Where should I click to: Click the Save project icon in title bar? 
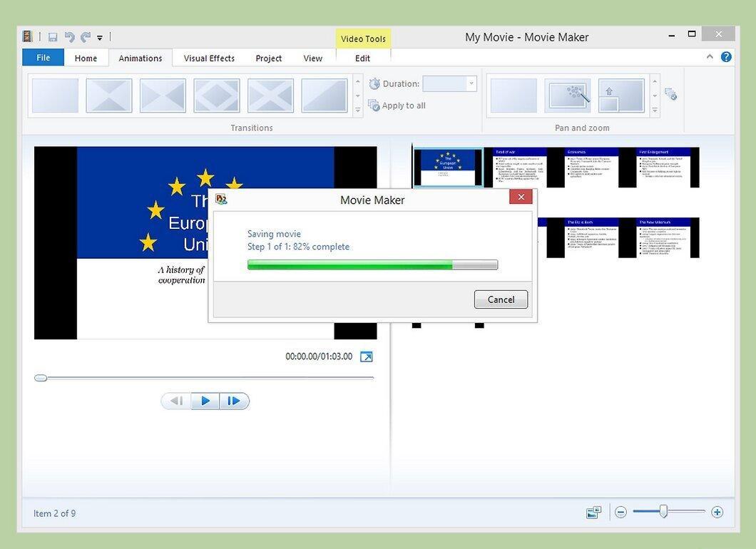(x=53, y=37)
